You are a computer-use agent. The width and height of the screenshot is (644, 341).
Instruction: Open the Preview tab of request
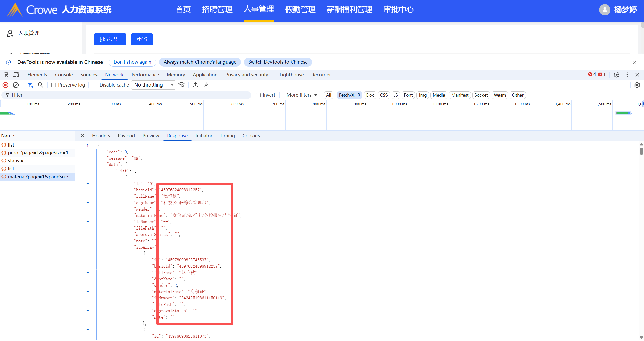151,136
